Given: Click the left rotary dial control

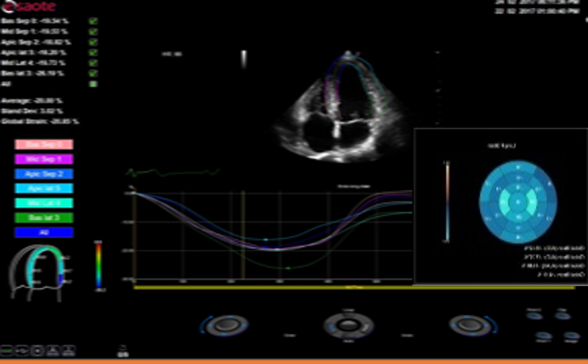Looking at the screenshot, I should pyautogui.click(x=227, y=324).
